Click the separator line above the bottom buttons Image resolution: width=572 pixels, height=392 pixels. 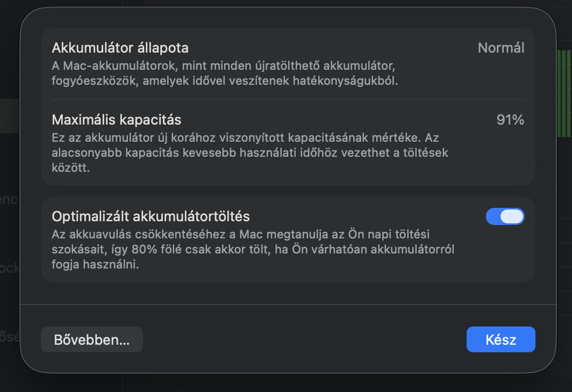[288, 304]
